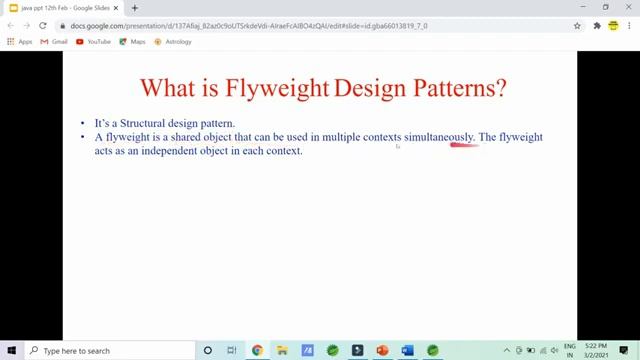Open the volume speaker icon
The width and height of the screenshot is (640, 360).
coord(554,350)
